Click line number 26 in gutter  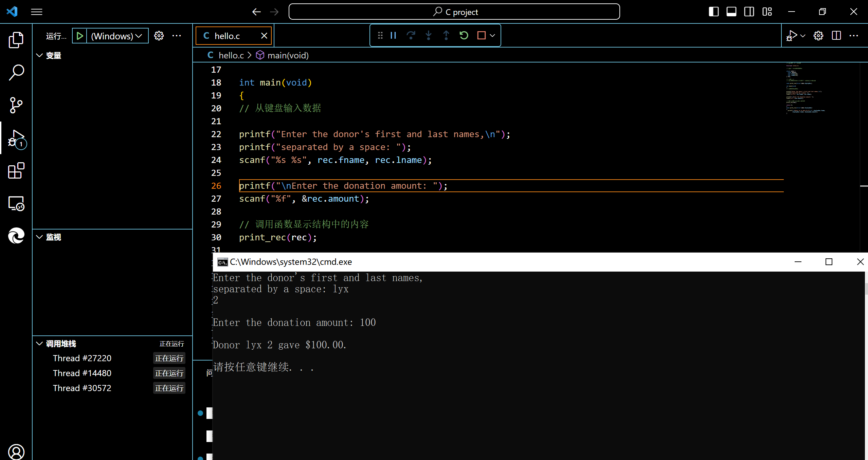(x=216, y=186)
